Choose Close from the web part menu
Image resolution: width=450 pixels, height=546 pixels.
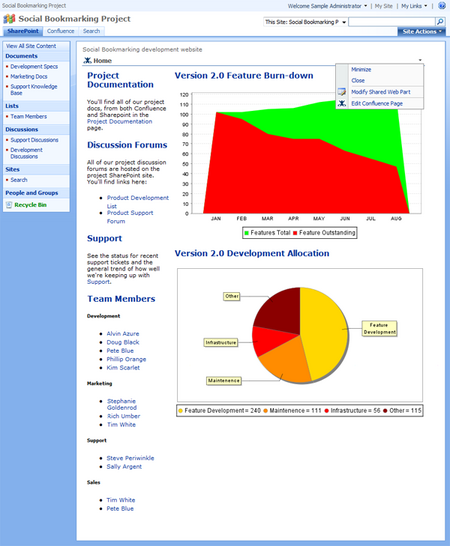click(358, 80)
